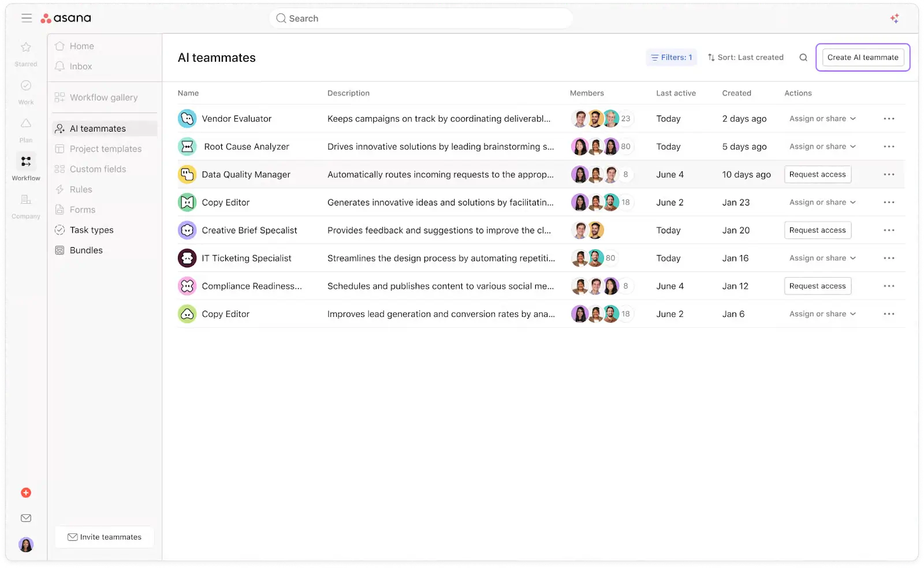Open Assign or share dropdown for Vendor Evaluator

pos(821,118)
